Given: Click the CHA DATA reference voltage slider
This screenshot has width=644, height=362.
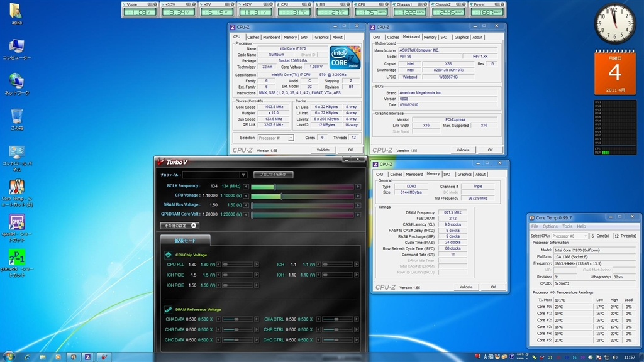Looking at the screenshot, I should tap(237, 319).
